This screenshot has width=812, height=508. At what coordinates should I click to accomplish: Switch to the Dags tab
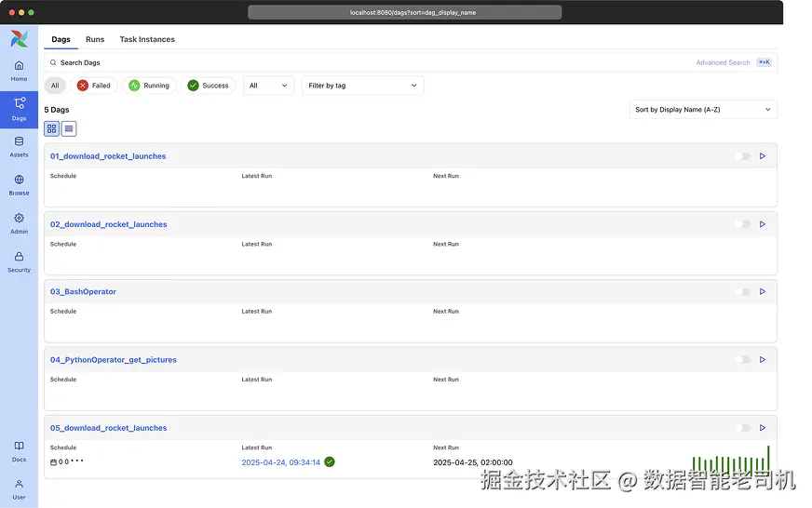tap(61, 39)
